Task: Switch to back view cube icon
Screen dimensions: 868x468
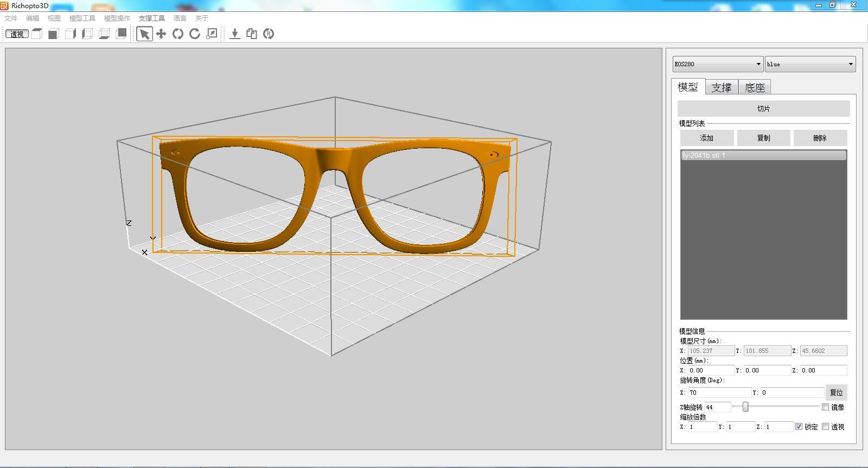Action: [121, 34]
